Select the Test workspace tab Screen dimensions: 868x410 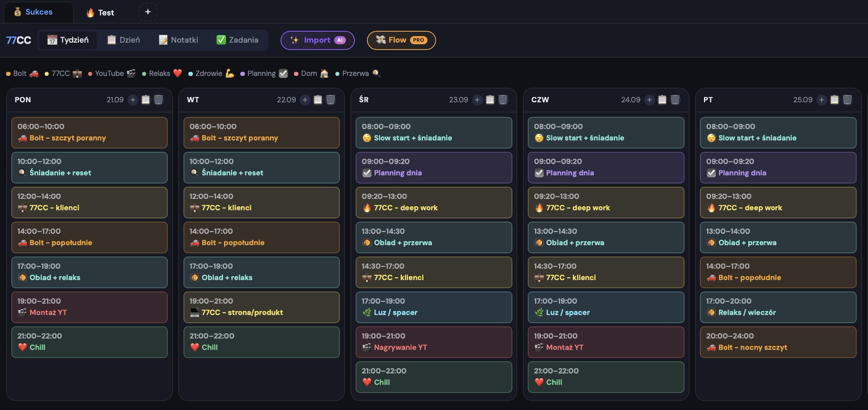100,13
